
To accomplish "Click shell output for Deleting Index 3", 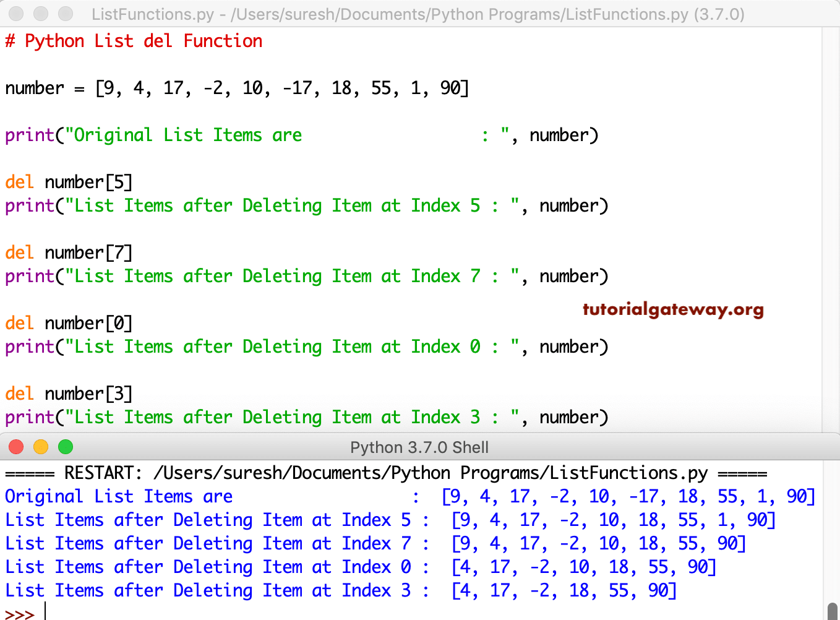I will (x=341, y=590).
